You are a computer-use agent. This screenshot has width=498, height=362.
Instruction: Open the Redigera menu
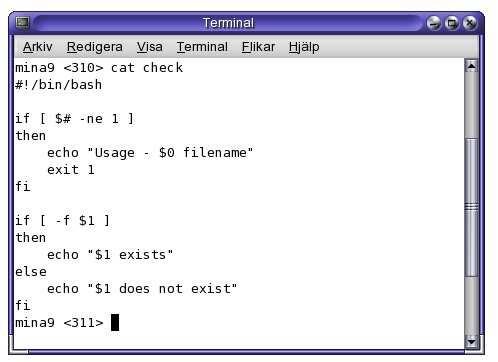pos(95,47)
